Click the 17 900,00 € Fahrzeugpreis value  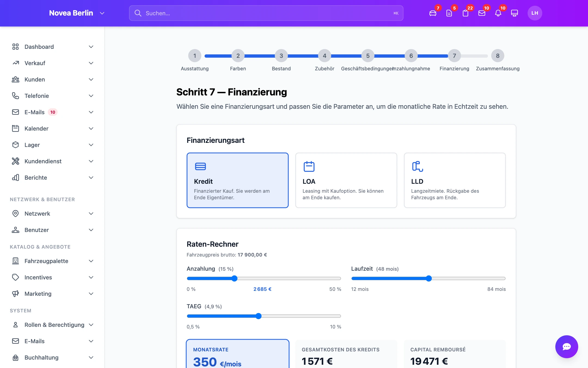point(252,255)
